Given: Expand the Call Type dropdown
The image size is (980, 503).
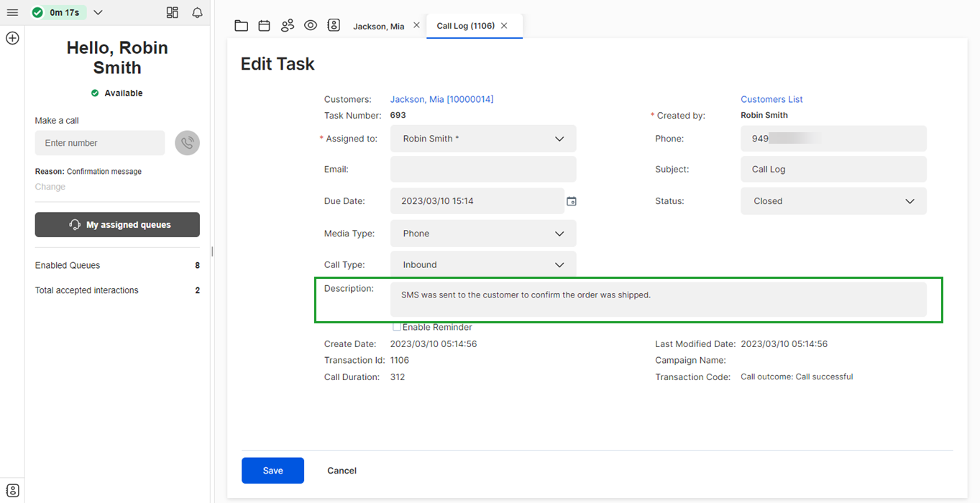Looking at the screenshot, I should coord(483,264).
